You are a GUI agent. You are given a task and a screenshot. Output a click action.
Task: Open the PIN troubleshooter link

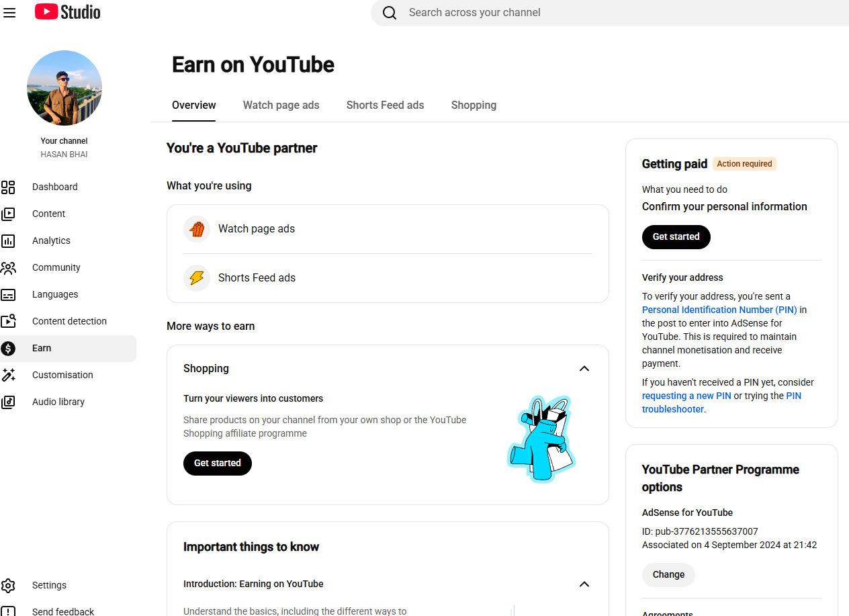[x=721, y=402]
